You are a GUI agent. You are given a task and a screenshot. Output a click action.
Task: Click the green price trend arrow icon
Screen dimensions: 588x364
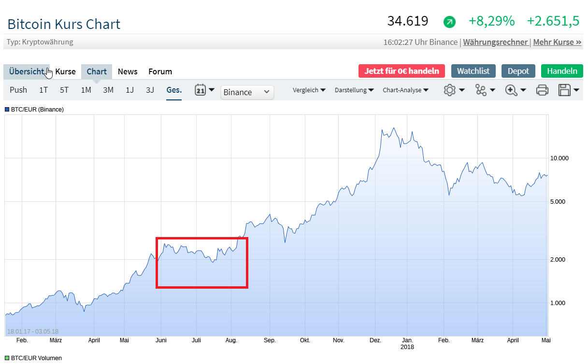tap(449, 22)
